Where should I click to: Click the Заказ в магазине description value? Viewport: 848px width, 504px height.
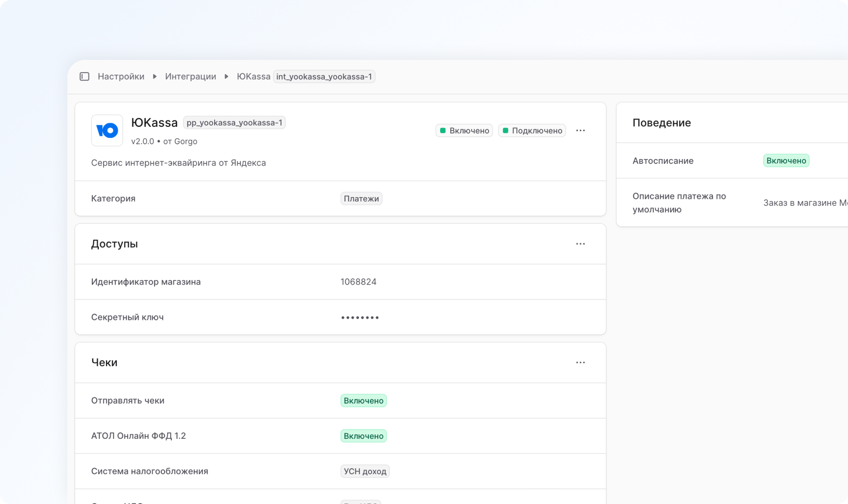tap(806, 203)
